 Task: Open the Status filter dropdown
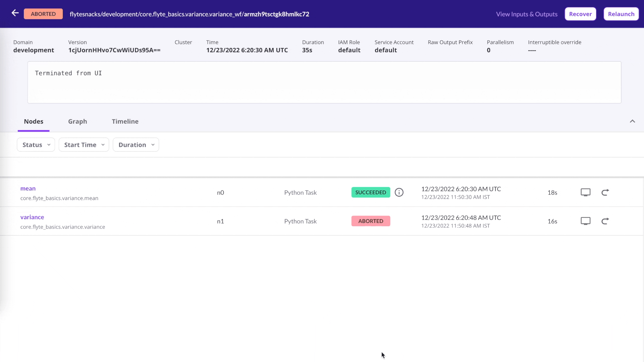click(36, 144)
